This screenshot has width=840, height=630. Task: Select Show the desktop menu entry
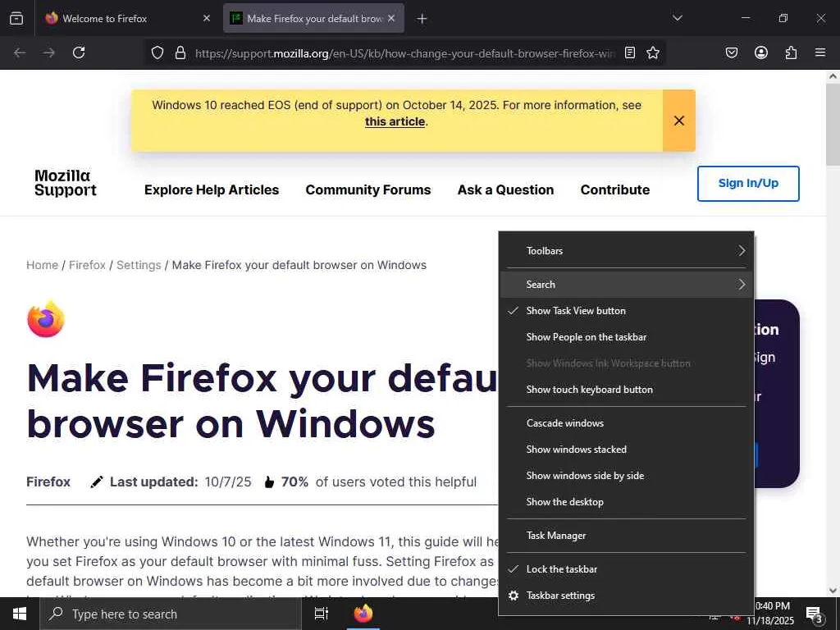pos(626,502)
